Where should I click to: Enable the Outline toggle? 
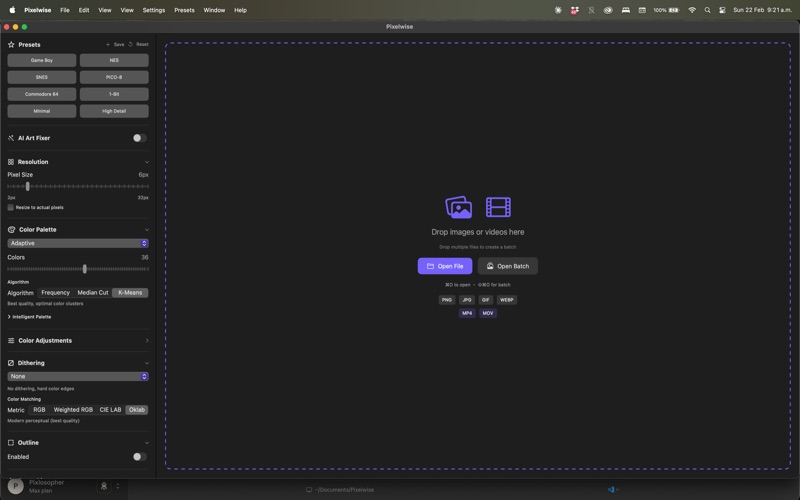tap(139, 457)
